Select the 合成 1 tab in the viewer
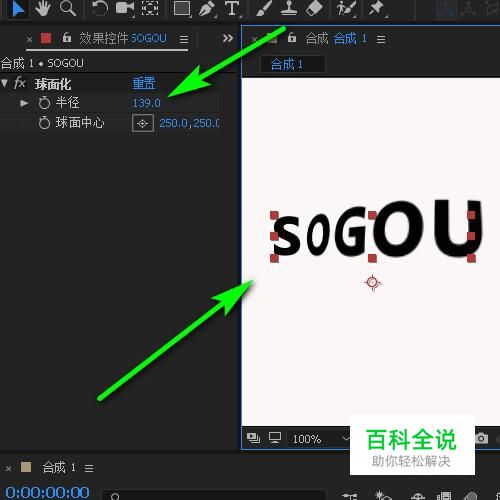500x500 pixels. click(x=292, y=64)
